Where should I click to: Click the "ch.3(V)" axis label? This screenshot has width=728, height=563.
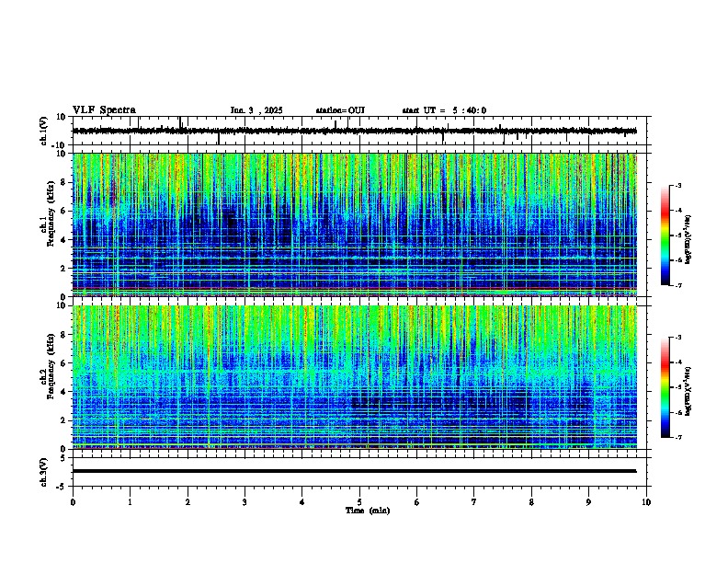(x=44, y=473)
